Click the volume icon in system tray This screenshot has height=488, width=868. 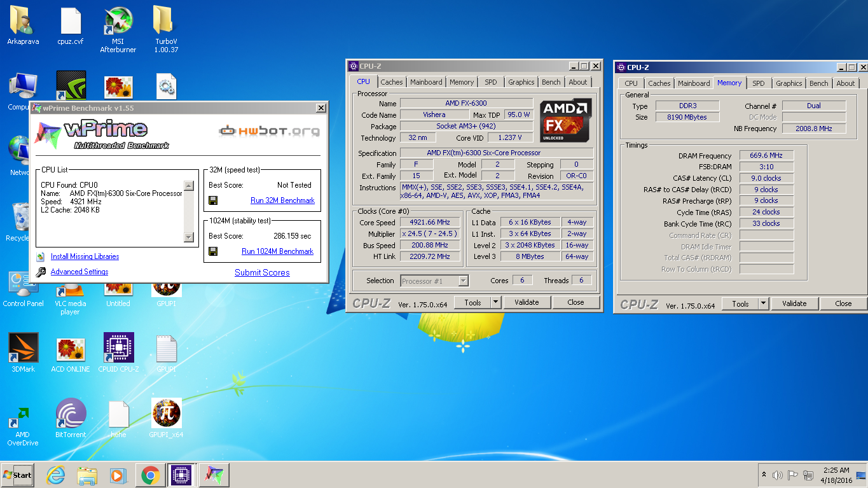point(777,475)
